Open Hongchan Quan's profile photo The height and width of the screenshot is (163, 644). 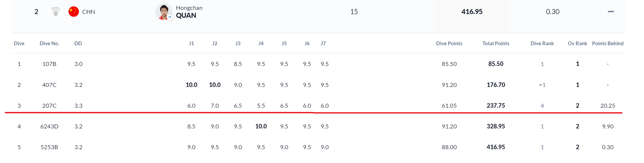163,11
